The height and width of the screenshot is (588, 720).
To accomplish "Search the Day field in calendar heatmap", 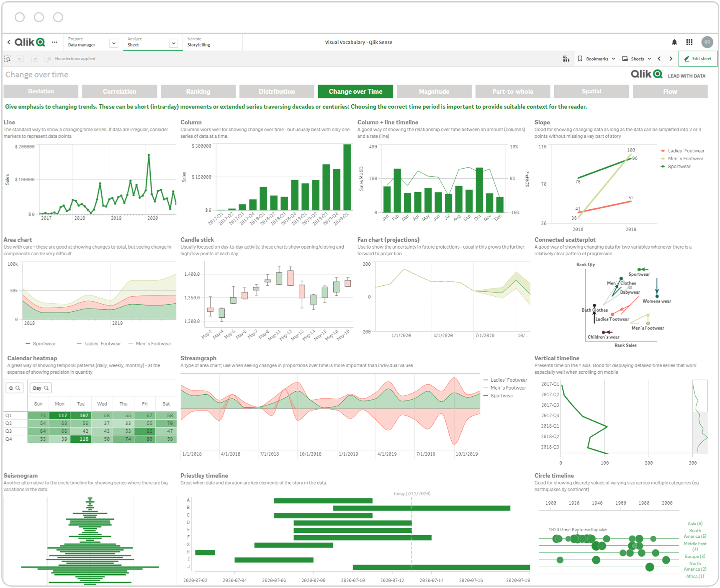I will [x=41, y=388].
